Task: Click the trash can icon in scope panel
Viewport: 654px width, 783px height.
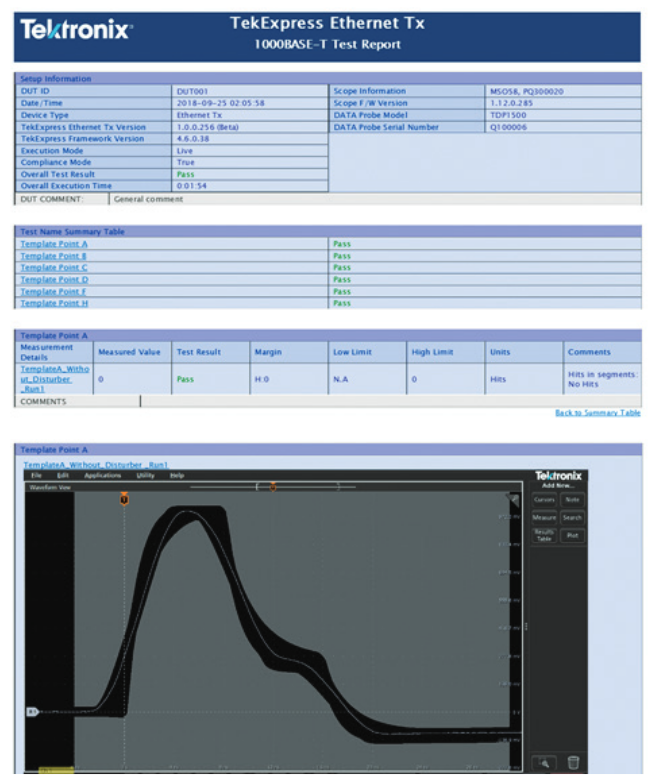Action: 573,762
